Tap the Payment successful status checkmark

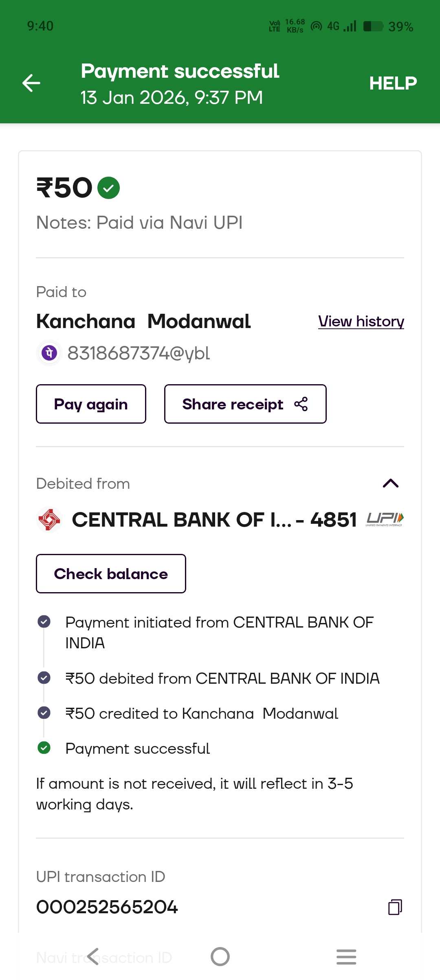coord(44,748)
